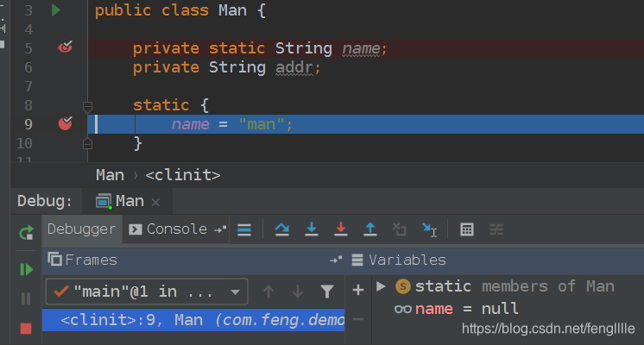Stop the debug session
This screenshot has width=644, height=345.
(x=26, y=329)
